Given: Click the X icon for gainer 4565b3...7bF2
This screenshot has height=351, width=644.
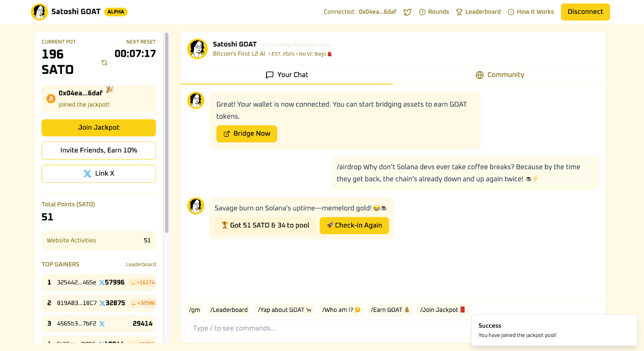Looking at the screenshot, I should click(102, 324).
